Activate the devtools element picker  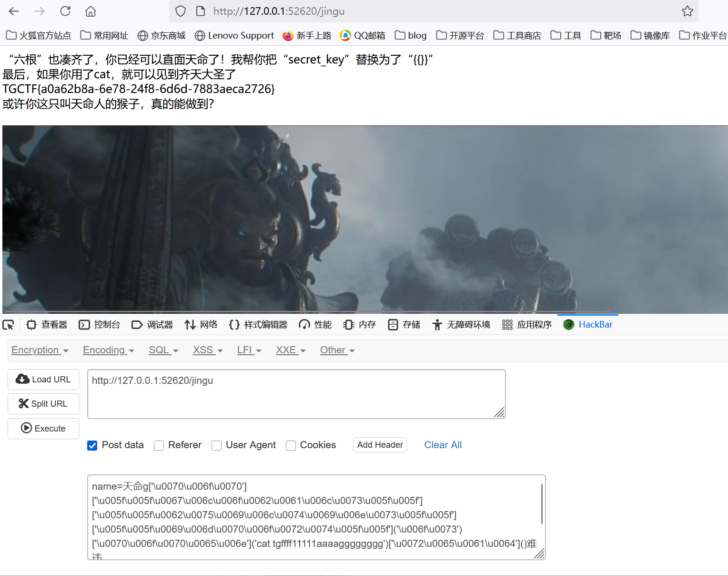(x=9, y=325)
